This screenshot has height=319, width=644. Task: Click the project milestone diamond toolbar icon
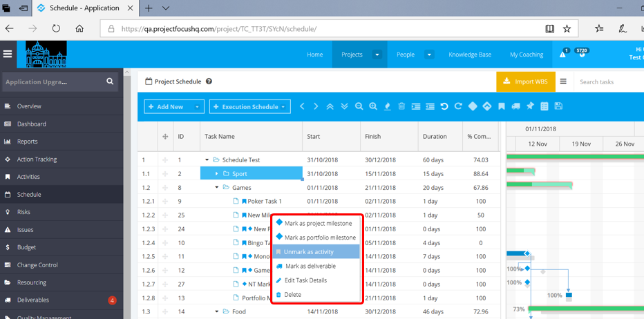tap(473, 106)
